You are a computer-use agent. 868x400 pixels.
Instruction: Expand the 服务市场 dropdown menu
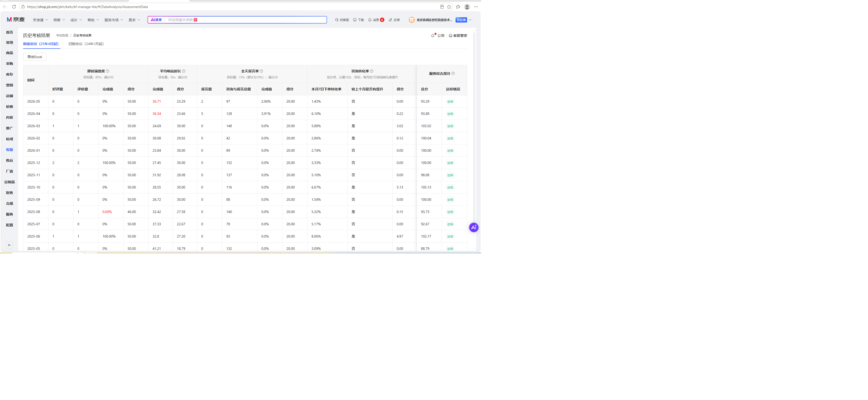pos(114,20)
